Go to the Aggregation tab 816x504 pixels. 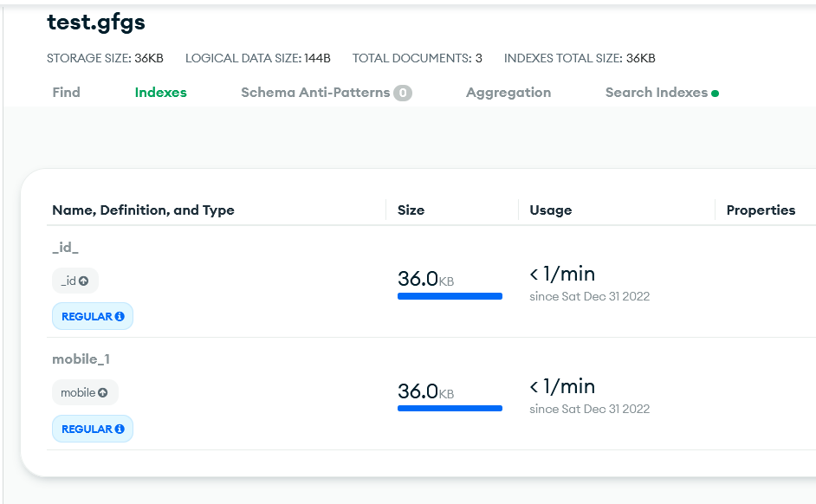click(x=508, y=93)
